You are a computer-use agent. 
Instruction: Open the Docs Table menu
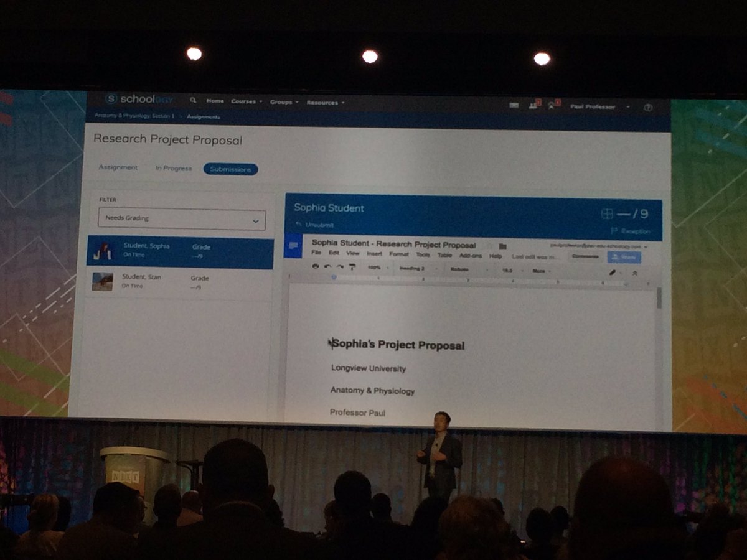coord(444,255)
